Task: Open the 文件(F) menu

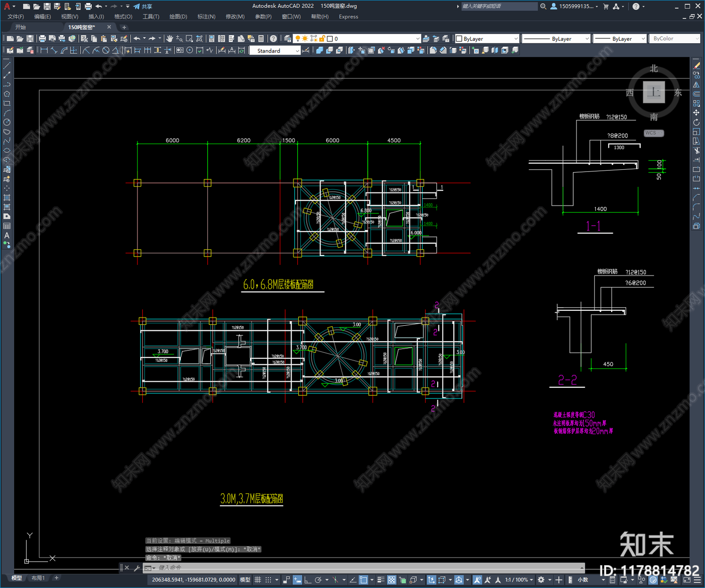Action: pos(16,17)
